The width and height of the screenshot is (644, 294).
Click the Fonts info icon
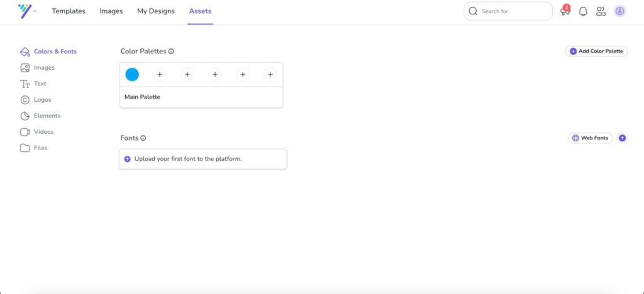pyautogui.click(x=143, y=138)
